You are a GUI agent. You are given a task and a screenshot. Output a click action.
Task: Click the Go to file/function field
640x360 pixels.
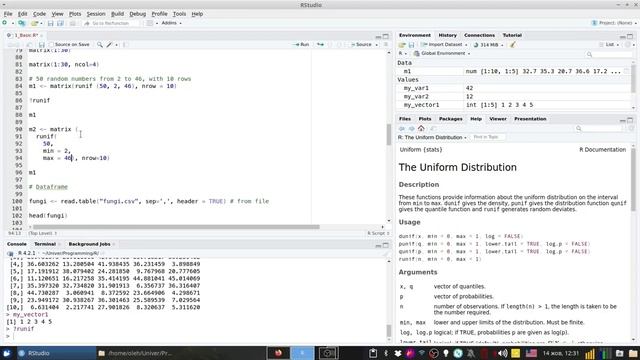[x=110, y=23]
